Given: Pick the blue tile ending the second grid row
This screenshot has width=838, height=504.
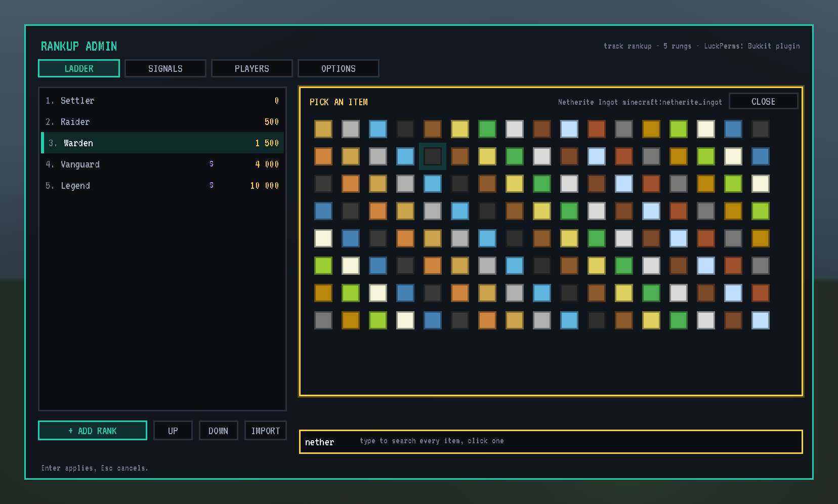Looking at the screenshot, I should [x=761, y=156].
